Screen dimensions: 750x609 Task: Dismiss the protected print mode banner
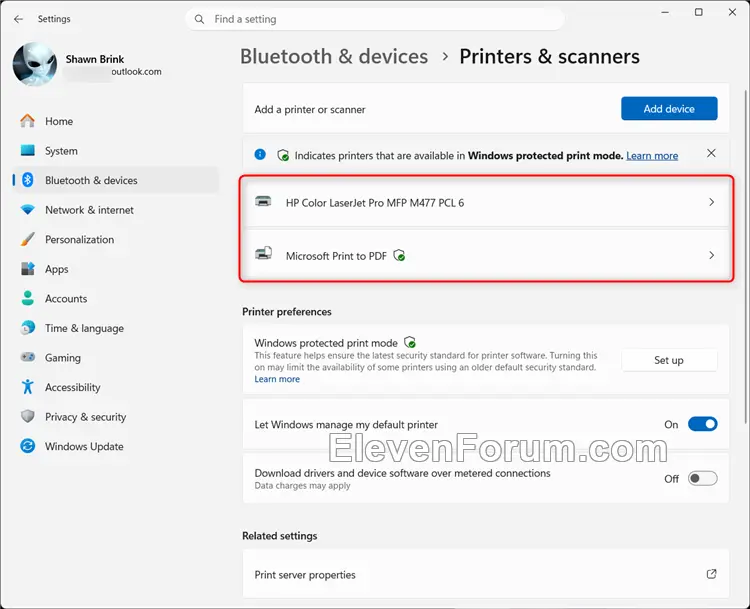[x=711, y=153]
